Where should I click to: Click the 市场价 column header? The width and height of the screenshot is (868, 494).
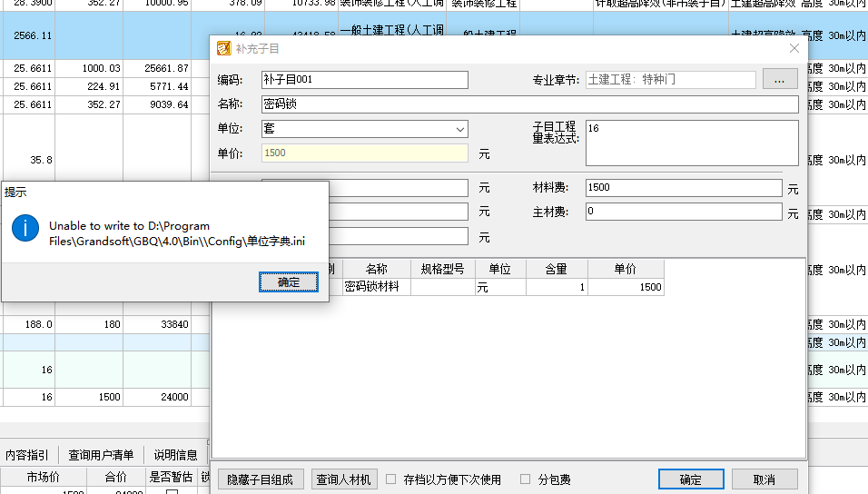coord(44,477)
